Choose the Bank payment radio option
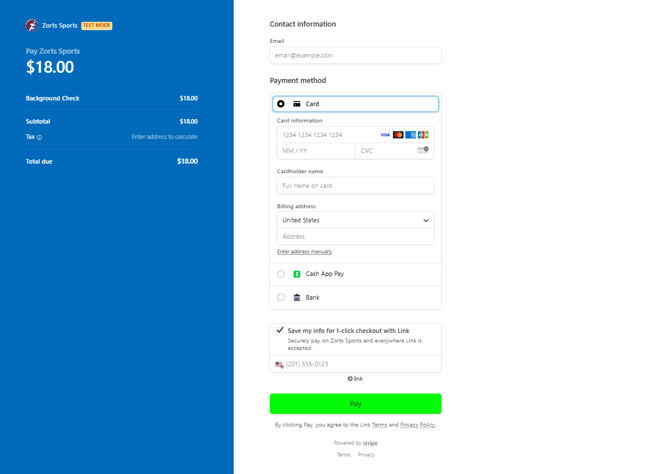Image resolution: width=670 pixels, height=474 pixels. [281, 298]
